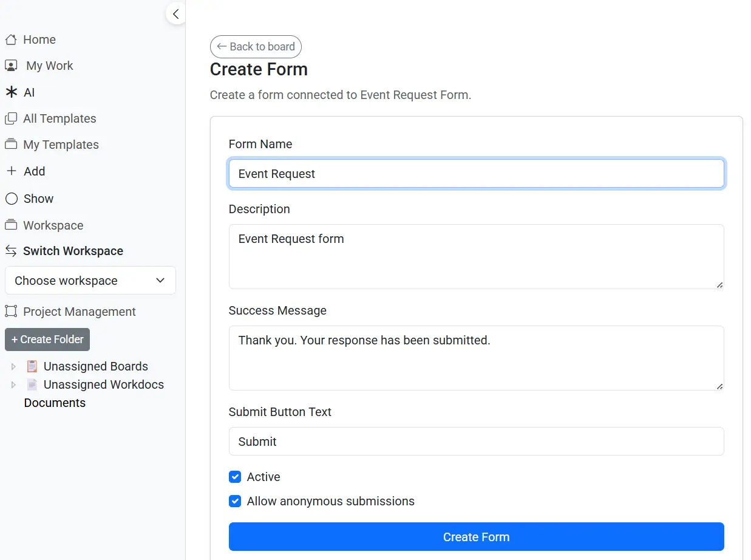This screenshot has height=560, width=751.
Task: Expand the Unassigned Boards tree node
Action: [13, 367]
